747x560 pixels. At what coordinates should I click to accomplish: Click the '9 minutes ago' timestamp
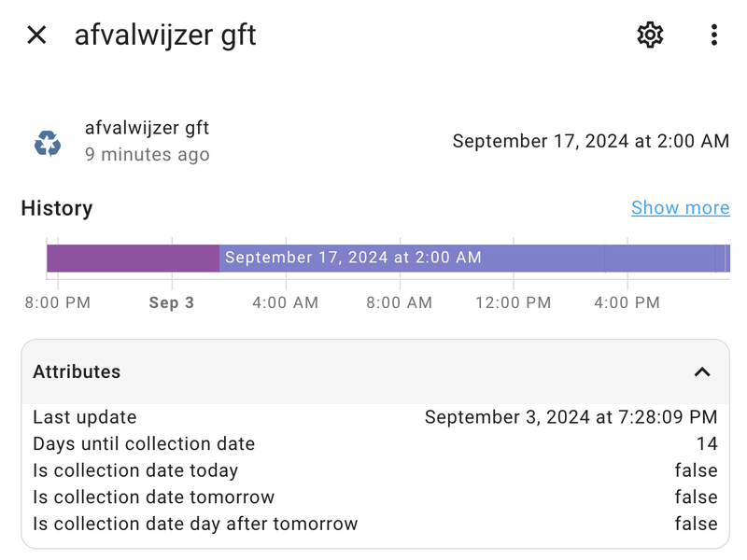click(148, 155)
